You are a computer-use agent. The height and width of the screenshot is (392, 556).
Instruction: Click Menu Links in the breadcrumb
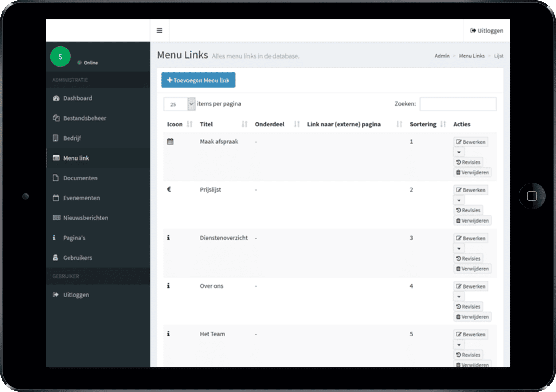(472, 56)
